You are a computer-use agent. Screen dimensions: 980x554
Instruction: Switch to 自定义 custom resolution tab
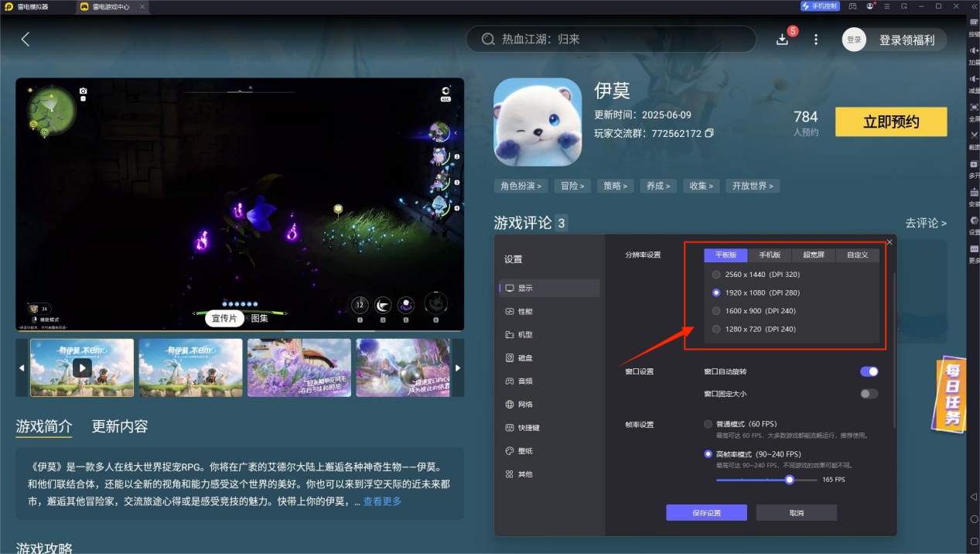click(x=858, y=255)
